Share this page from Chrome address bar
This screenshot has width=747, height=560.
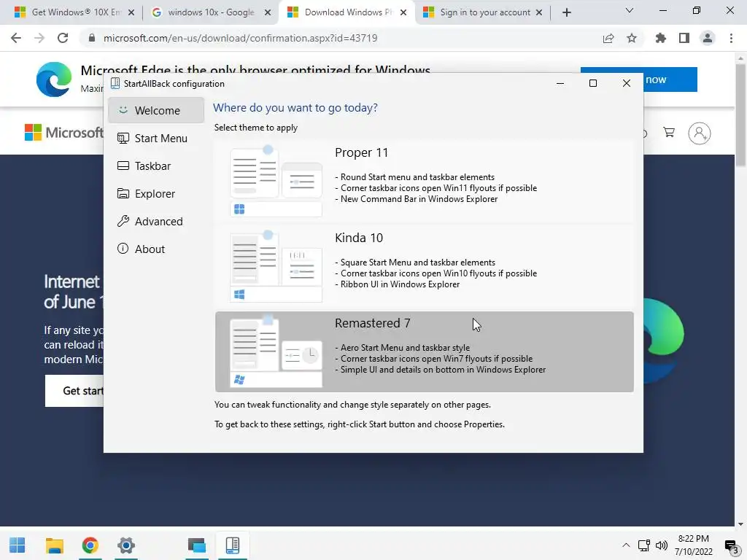[x=608, y=38]
